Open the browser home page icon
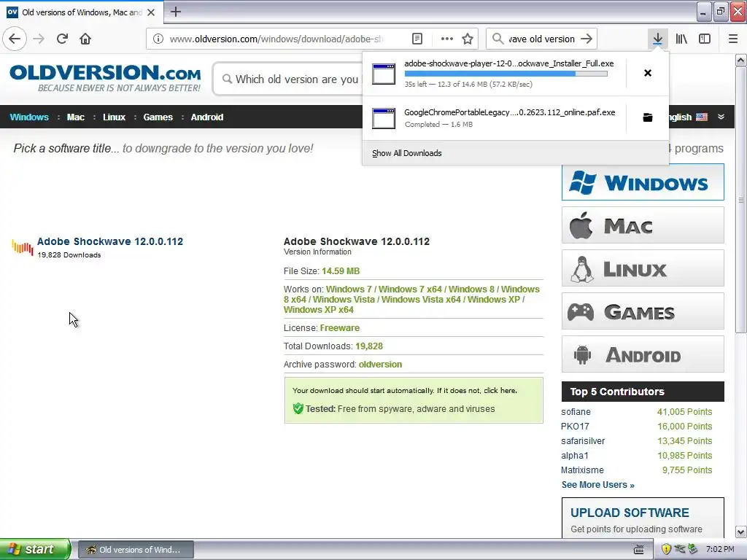This screenshot has width=747, height=560. tap(85, 39)
